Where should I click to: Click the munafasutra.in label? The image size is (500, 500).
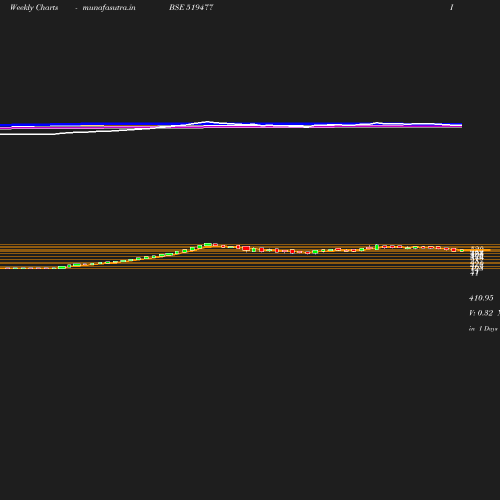(109, 7)
